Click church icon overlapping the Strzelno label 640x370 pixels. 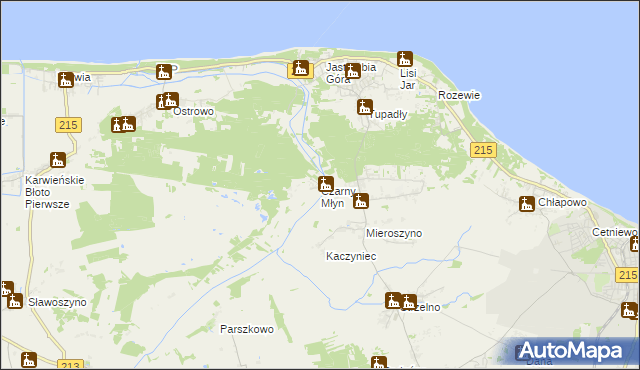[x=409, y=302]
